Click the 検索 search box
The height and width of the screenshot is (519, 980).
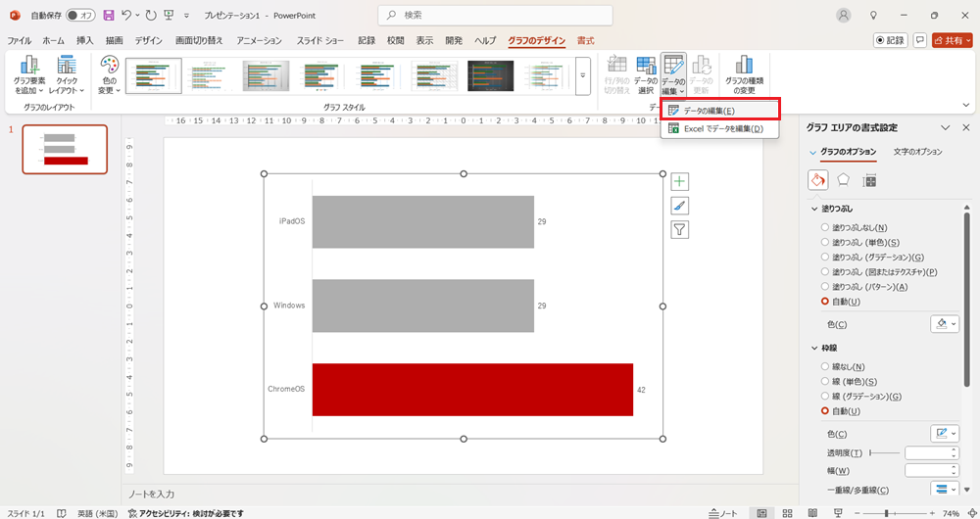495,15
